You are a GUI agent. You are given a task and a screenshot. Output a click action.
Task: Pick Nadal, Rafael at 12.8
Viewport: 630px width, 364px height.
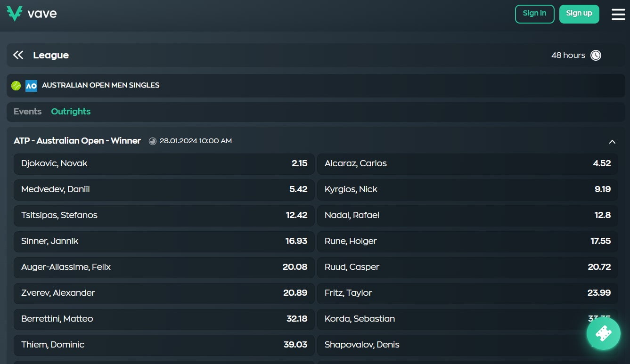[x=467, y=215]
